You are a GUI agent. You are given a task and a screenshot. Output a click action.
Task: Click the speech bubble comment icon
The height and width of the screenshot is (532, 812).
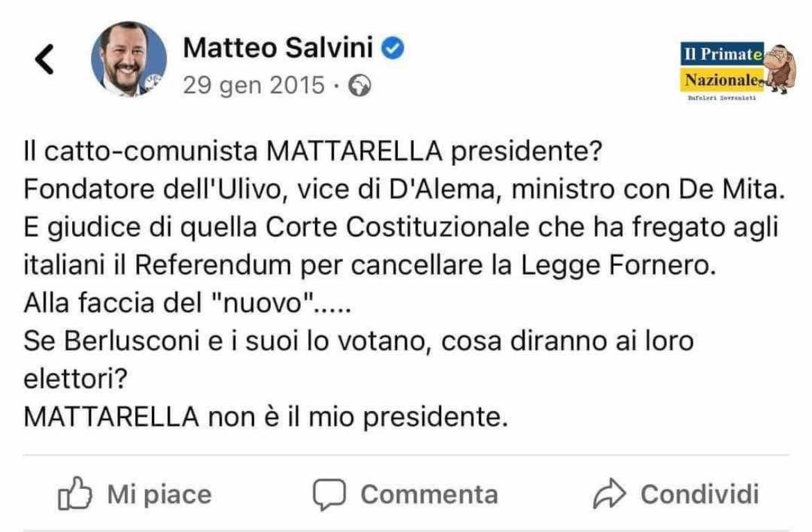coord(329,494)
